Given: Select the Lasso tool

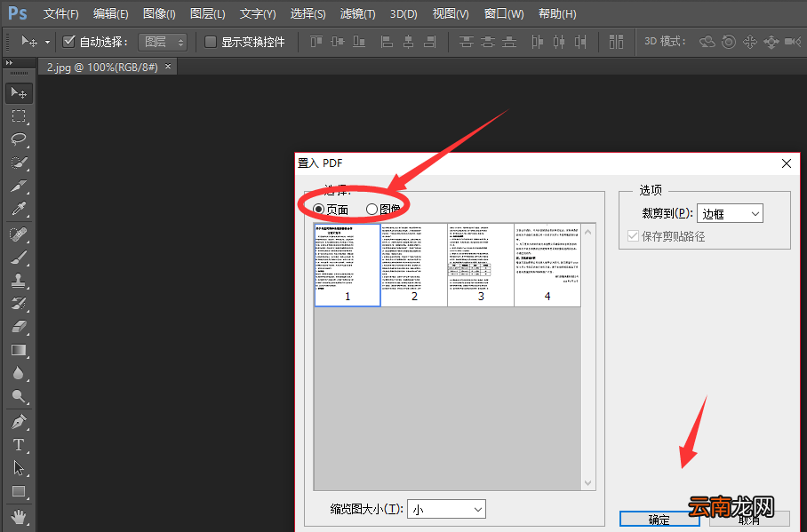Looking at the screenshot, I should point(19,139).
